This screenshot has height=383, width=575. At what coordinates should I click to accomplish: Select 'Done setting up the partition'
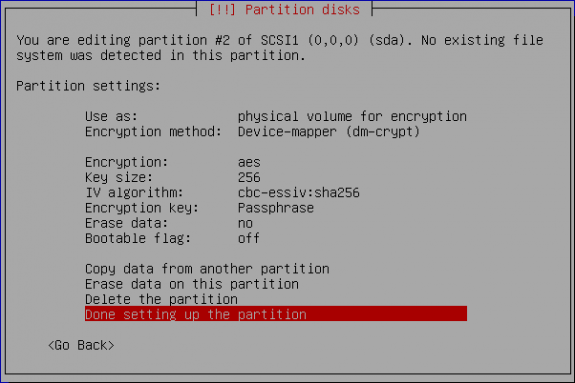click(x=276, y=314)
